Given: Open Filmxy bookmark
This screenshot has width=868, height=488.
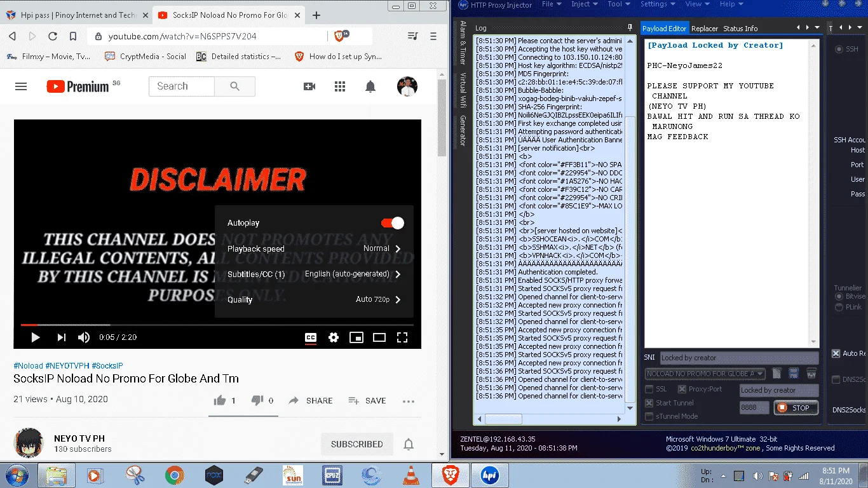Looking at the screenshot, I should 48,57.
